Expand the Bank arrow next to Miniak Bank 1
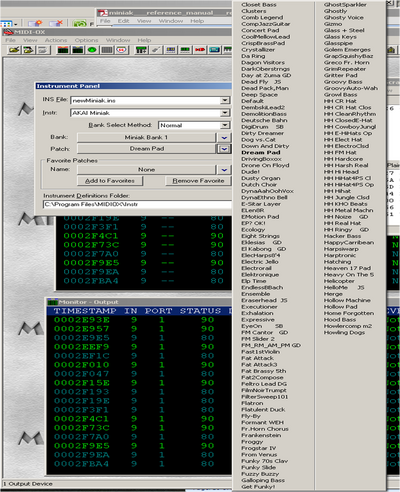 [224, 137]
